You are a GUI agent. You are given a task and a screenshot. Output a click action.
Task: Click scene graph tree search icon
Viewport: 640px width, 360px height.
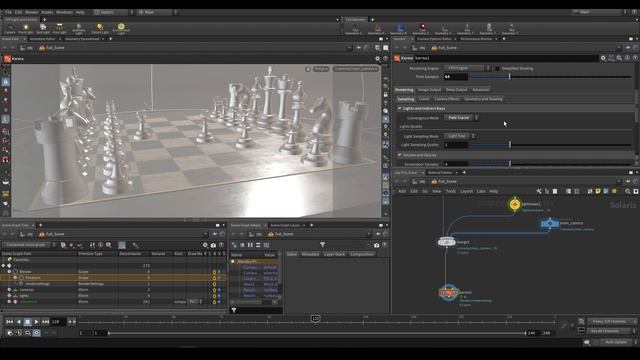click(x=109, y=245)
